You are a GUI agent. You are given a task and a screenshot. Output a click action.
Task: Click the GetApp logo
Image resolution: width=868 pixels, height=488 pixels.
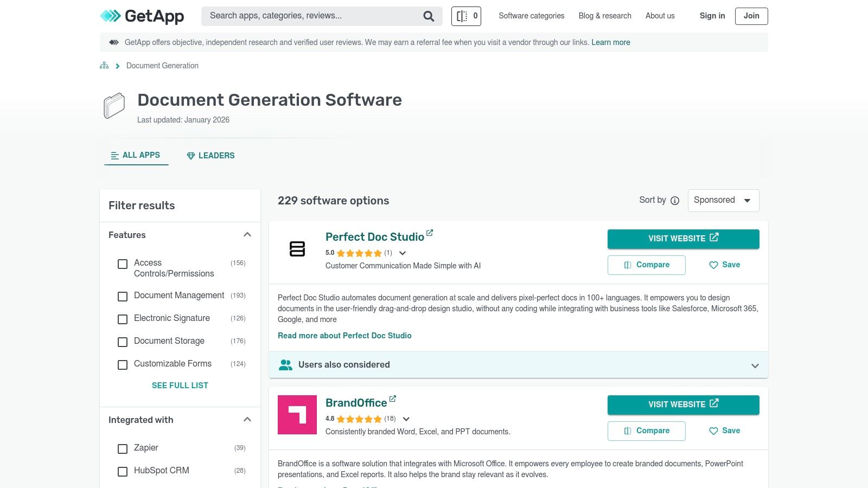click(142, 16)
